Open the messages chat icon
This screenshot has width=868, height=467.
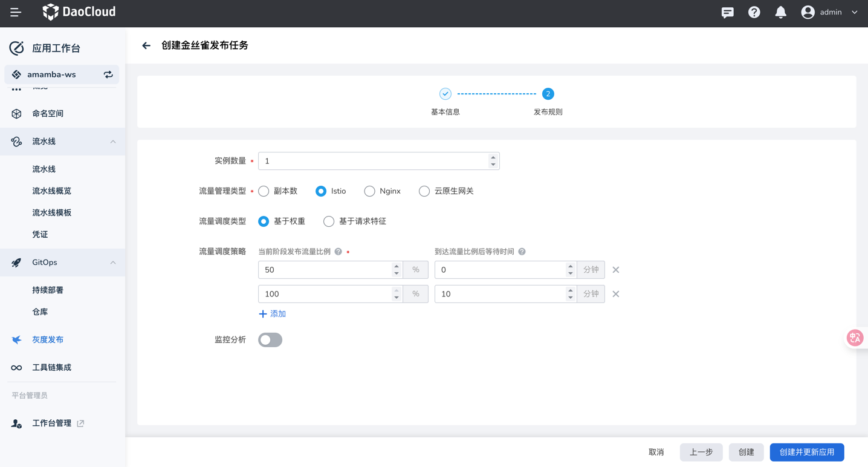(x=727, y=12)
